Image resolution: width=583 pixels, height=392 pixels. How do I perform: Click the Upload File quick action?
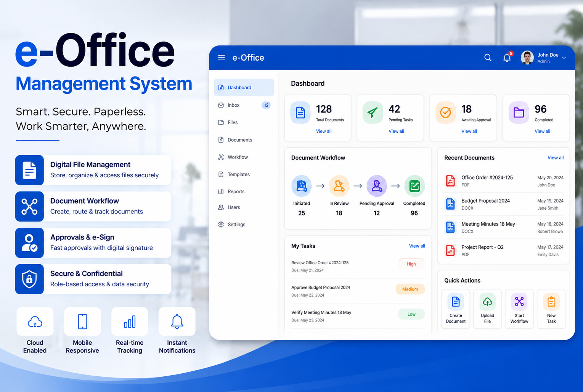pyautogui.click(x=487, y=309)
